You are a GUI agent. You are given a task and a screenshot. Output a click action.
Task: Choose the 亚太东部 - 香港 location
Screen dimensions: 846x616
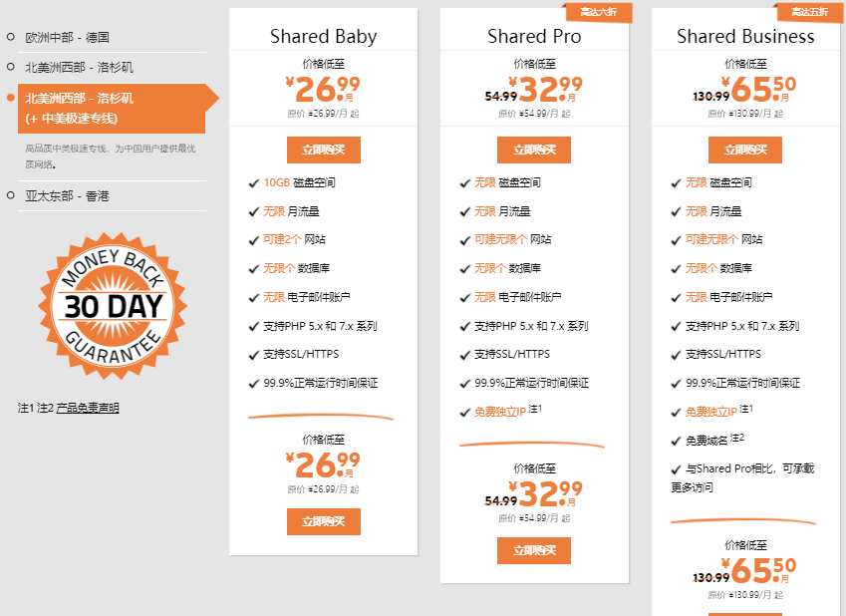(x=67, y=196)
